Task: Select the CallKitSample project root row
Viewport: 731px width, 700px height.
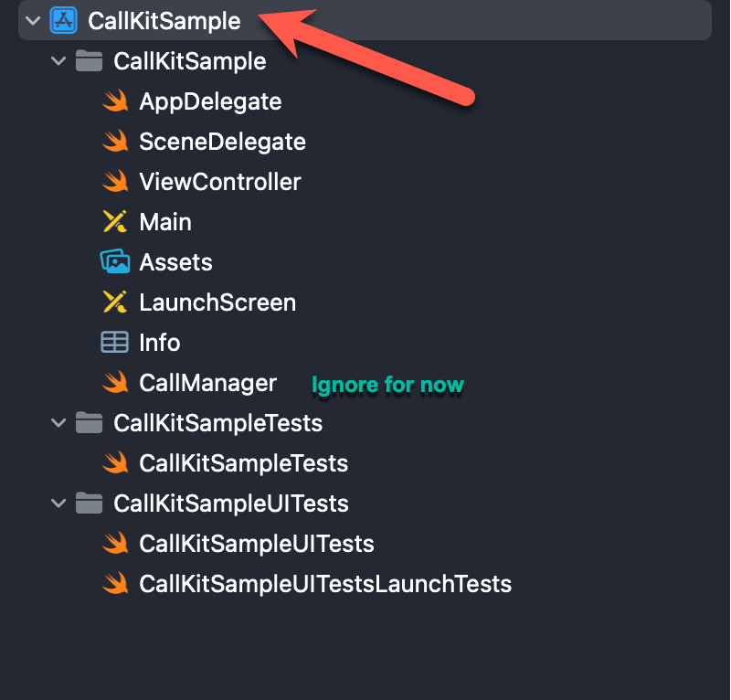Action: (x=365, y=20)
